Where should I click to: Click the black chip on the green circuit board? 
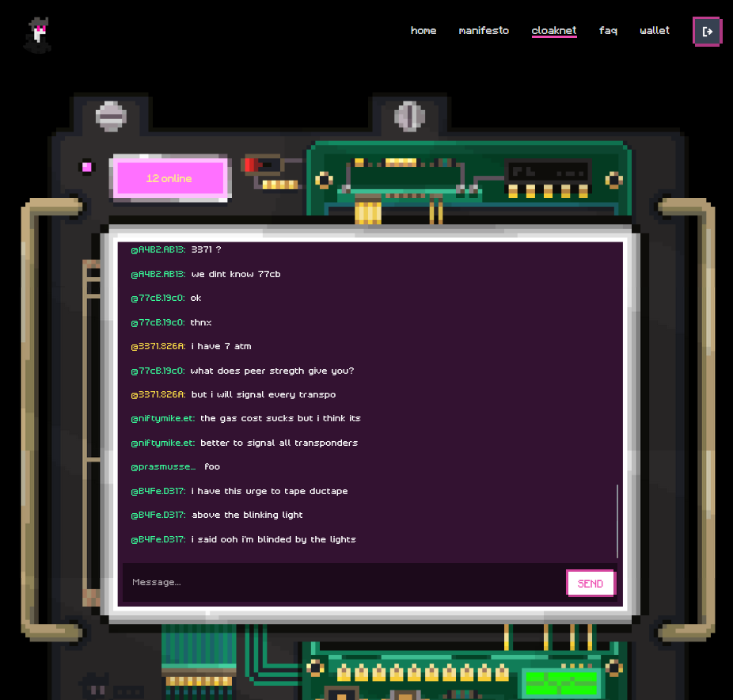(549, 170)
